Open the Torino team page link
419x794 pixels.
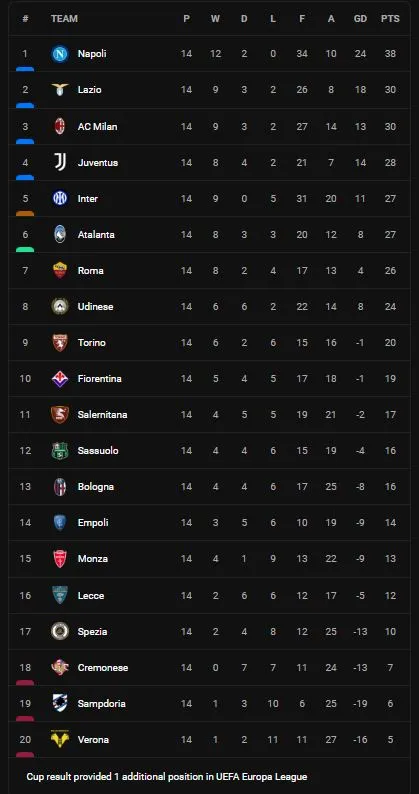tap(92, 342)
